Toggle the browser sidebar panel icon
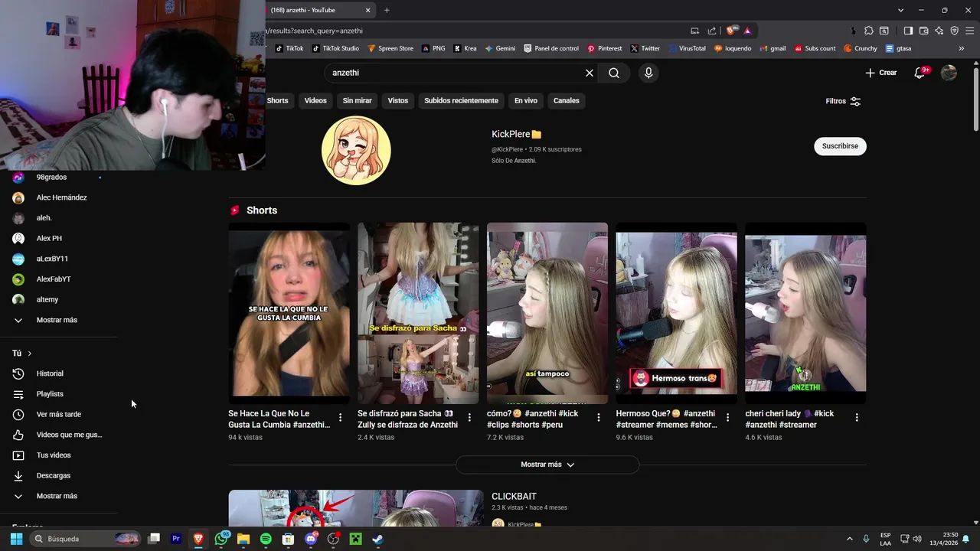Viewport: 980px width, 551px height. tap(908, 31)
